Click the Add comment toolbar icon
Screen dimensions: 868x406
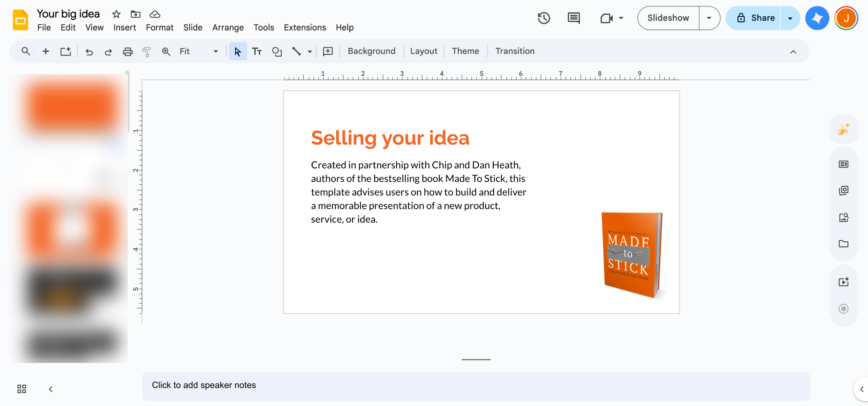click(328, 52)
